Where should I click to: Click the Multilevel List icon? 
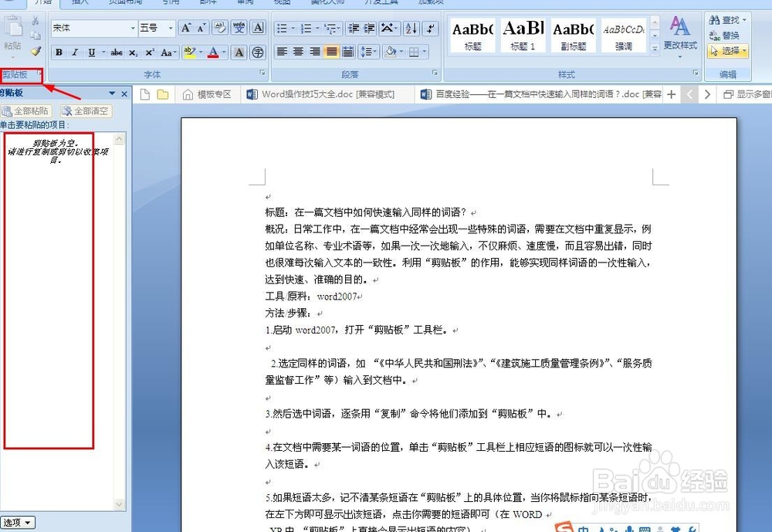click(x=332, y=29)
